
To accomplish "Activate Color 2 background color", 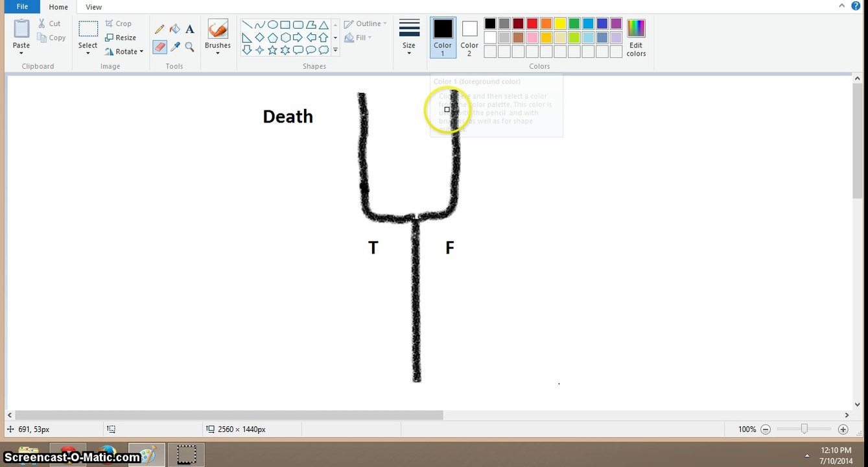I will [469, 37].
